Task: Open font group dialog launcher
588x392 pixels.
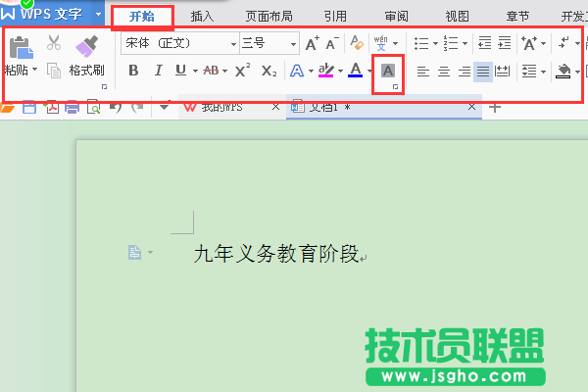Action: (x=395, y=87)
